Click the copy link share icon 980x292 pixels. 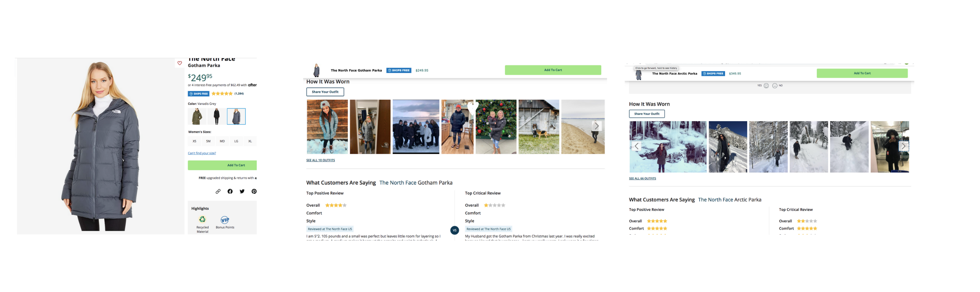click(218, 192)
